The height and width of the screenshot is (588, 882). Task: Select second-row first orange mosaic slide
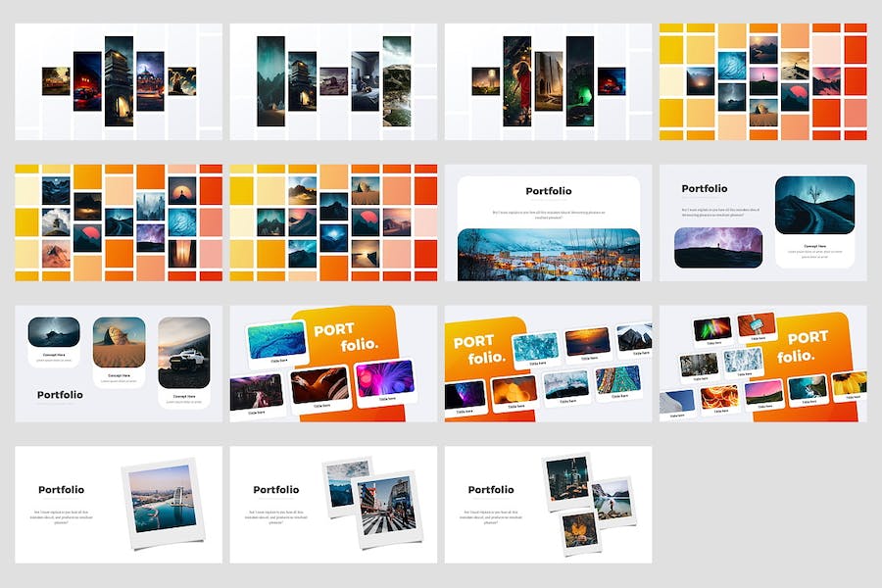(x=119, y=222)
